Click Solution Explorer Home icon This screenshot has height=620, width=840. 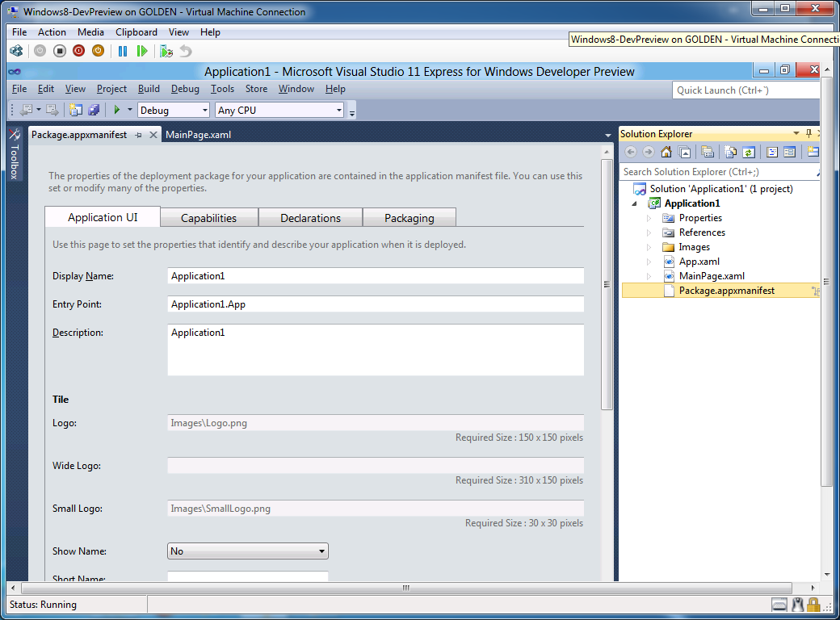tap(666, 152)
